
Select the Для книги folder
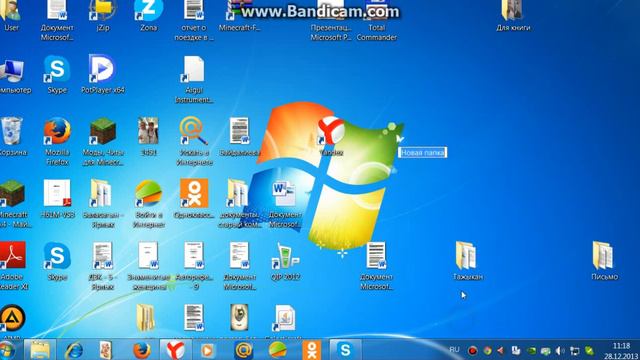[x=513, y=16]
